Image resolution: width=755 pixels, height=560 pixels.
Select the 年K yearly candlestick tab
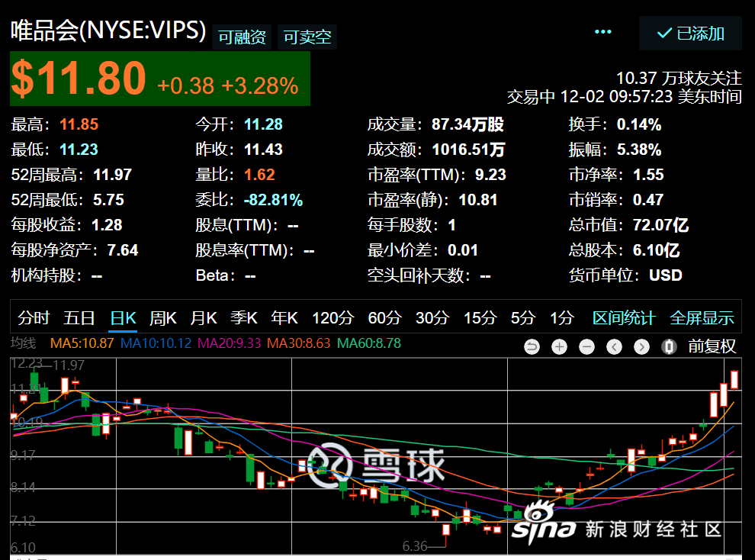(284, 318)
